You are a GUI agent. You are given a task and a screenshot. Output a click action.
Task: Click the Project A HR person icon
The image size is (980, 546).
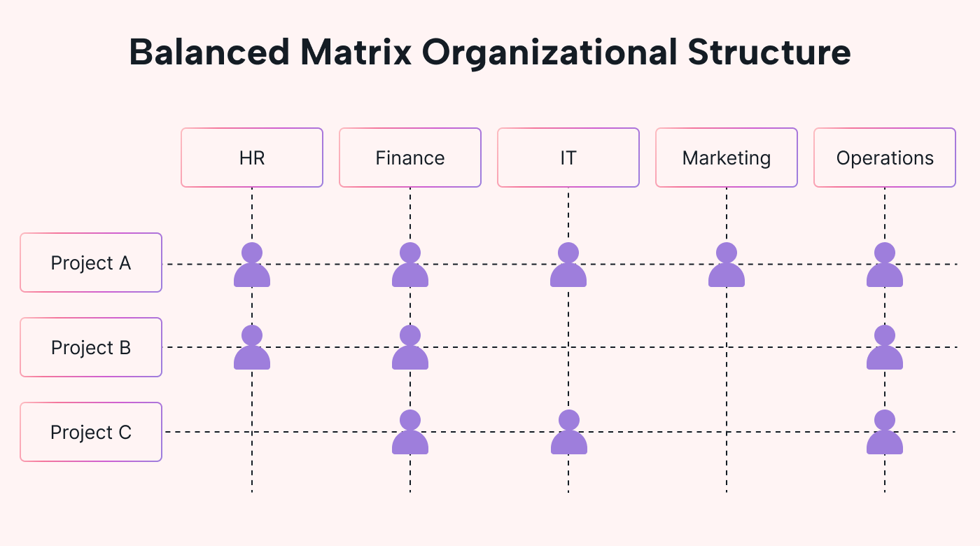coord(252,265)
